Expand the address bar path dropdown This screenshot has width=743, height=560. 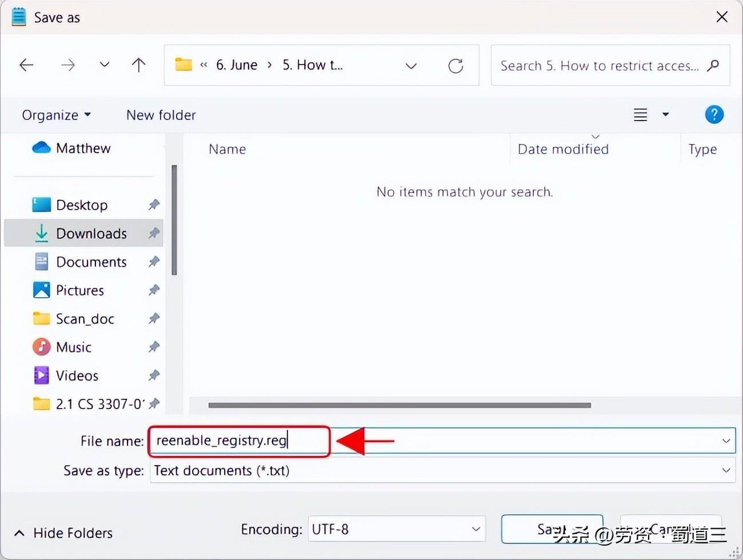pos(411,66)
